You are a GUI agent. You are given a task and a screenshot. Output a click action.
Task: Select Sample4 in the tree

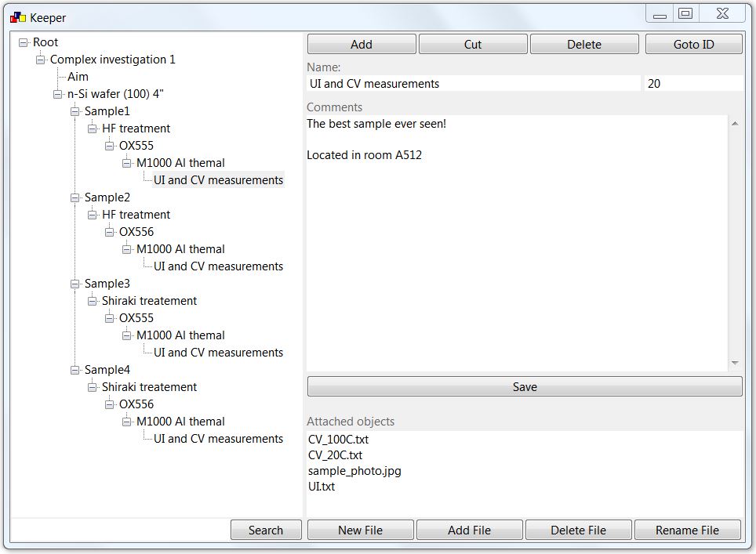click(x=107, y=370)
